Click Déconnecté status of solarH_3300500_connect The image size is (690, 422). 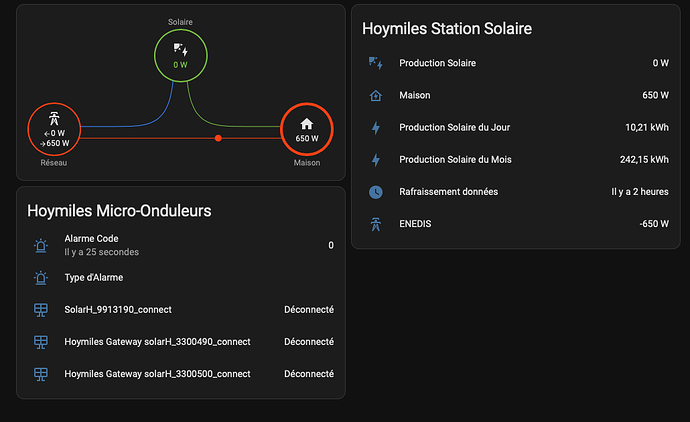pos(309,374)
